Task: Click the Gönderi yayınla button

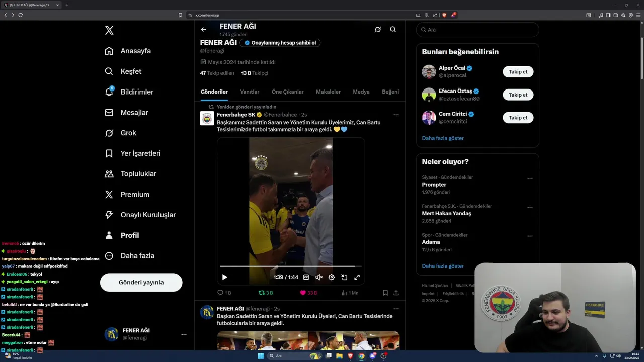Action: [141, 283]
